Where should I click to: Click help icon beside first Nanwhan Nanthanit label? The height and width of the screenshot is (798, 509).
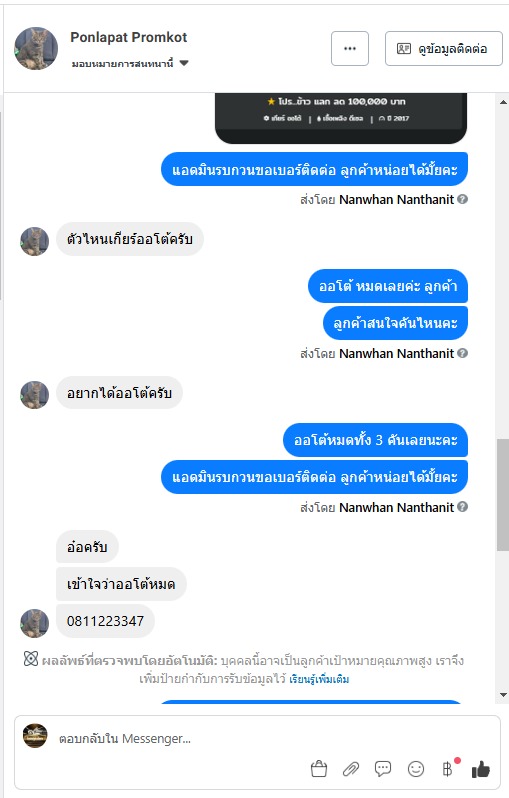pyautogui.click(x=462, y=200)
